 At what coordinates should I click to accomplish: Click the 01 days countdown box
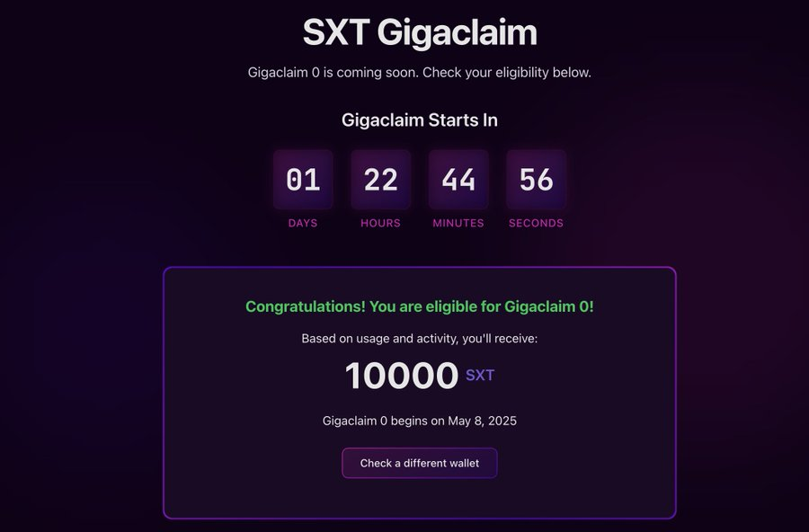click(x=303, y=180)
